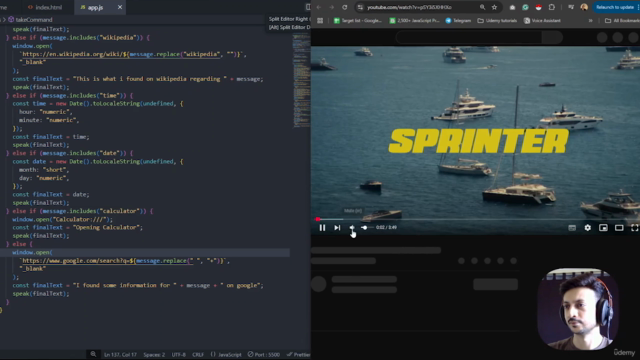Open Go to Line via Ln 137, Col 17
The width and height of the screenshot is (640, 360).
click(x=120, y=355)
